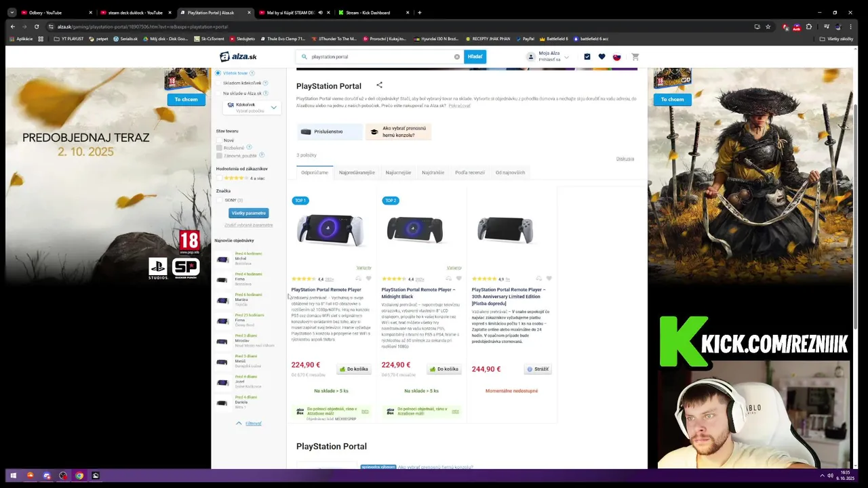Sort by the Najlacnejšie tab
Image resolution: width=868 pixels, height=488 pixels.
pyautogui.click(x=399, y=172)
